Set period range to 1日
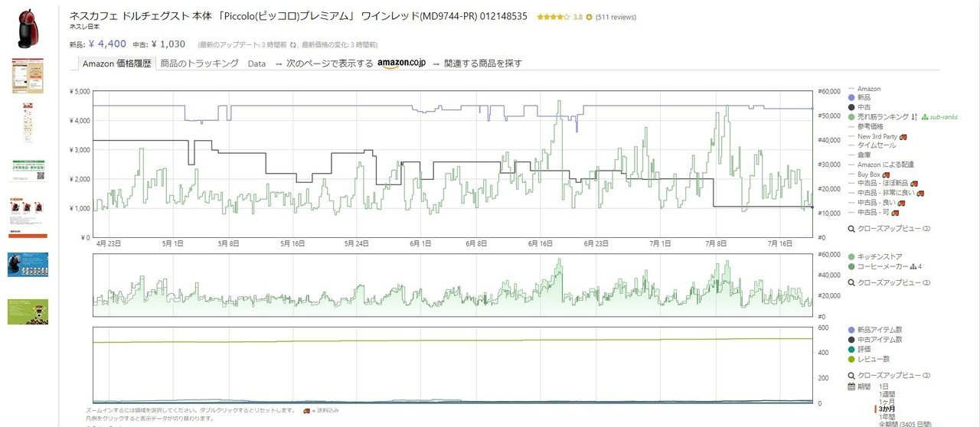Image resolution: width=980 pixels, height=427 pixels. 885,386
